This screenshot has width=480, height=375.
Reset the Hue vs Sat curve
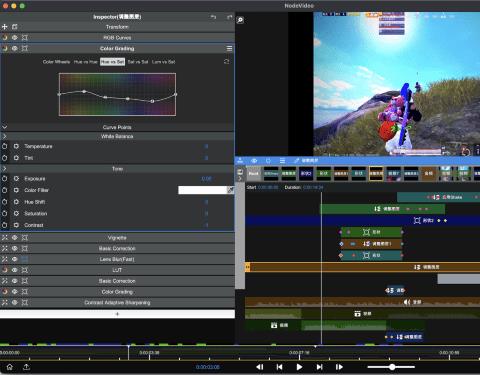[x=227, y=62]
